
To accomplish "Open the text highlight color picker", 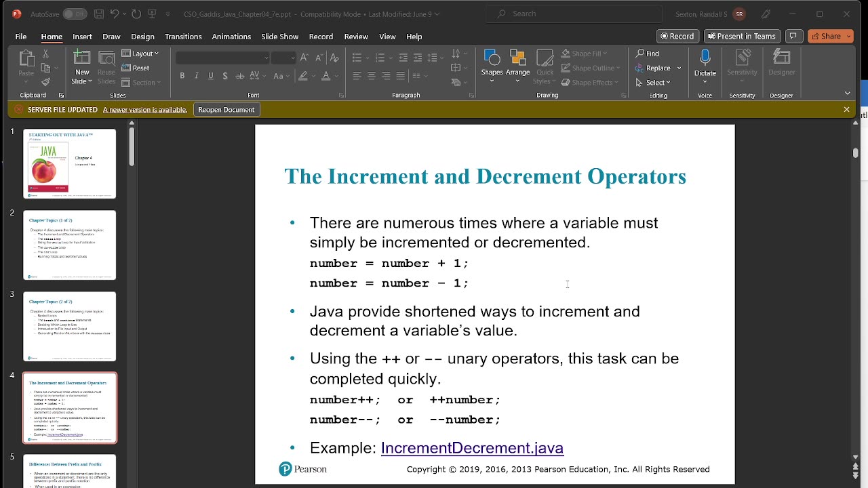I will (304, 76).
